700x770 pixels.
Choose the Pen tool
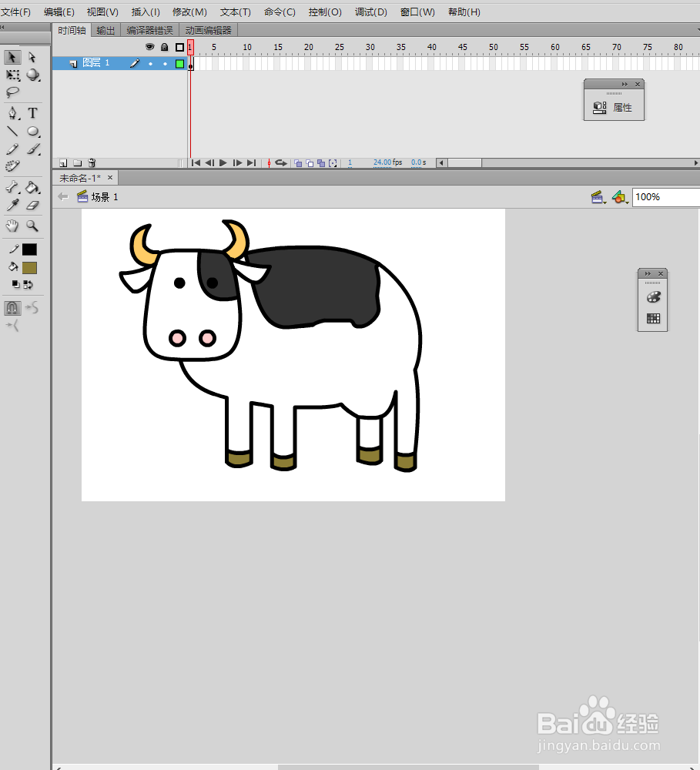click(x=12, y=112)
